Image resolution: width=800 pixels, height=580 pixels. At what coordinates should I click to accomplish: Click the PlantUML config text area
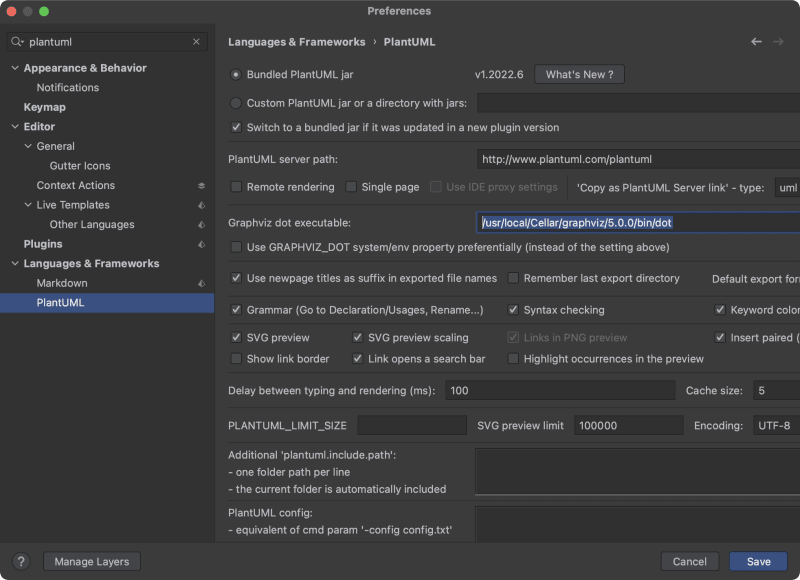(x=637, y=524)
